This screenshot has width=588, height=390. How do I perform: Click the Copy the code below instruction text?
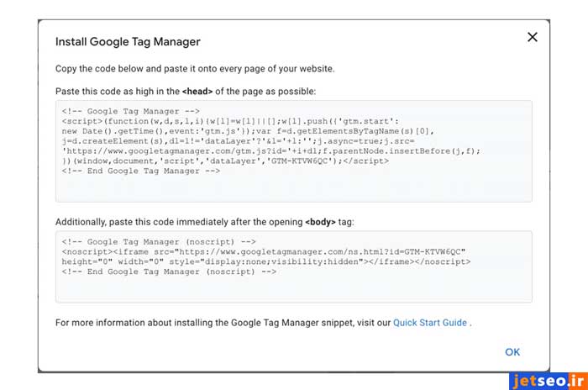194,68
